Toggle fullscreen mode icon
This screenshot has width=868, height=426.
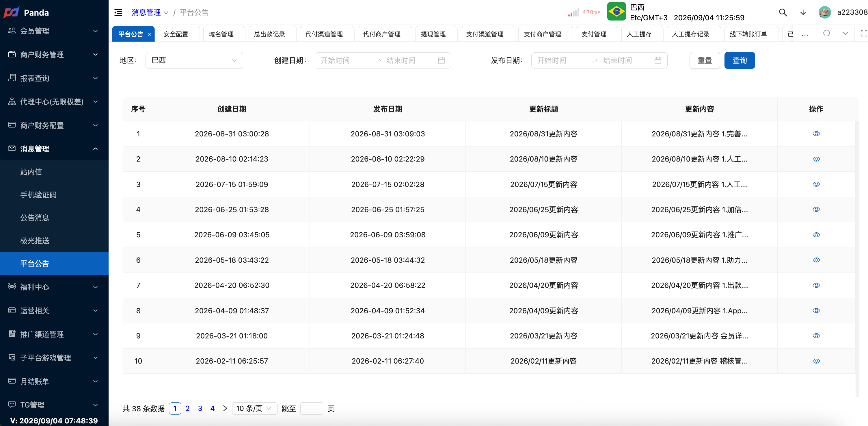pos(864,33)
